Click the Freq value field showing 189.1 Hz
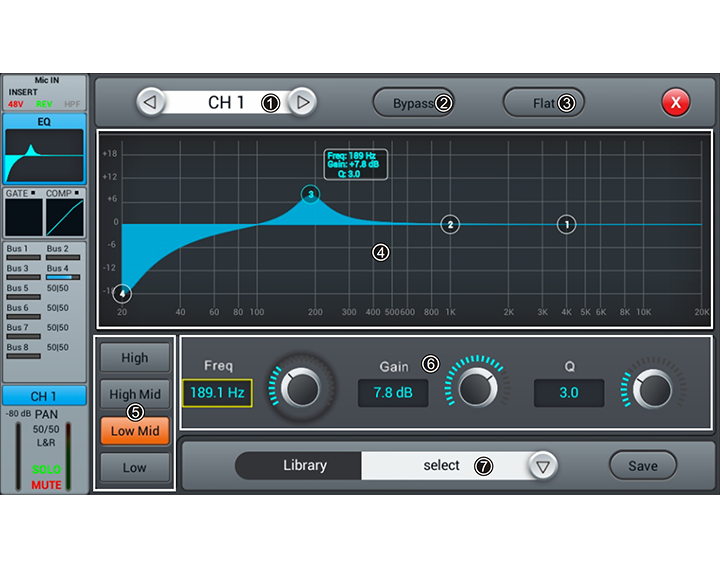The image size is (720, 567). 217,393
